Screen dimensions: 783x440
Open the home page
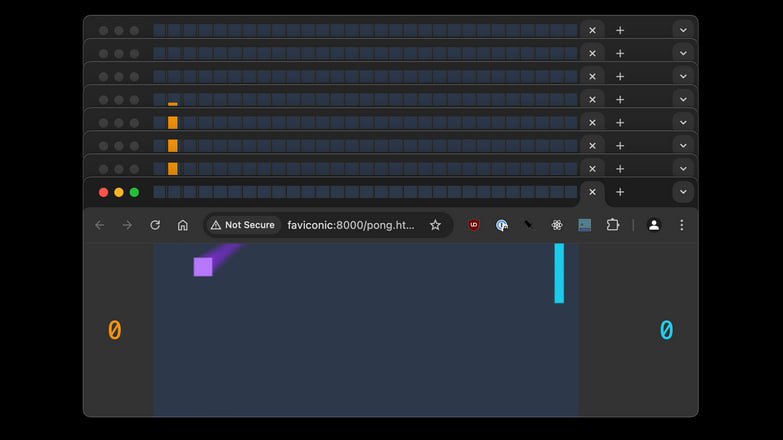pyautogui.click(x=183, y=225)
